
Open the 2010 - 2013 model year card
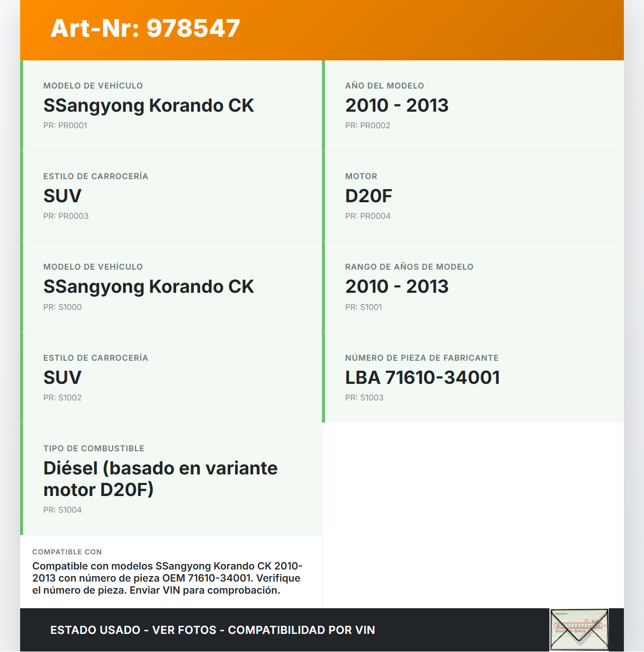473,106
